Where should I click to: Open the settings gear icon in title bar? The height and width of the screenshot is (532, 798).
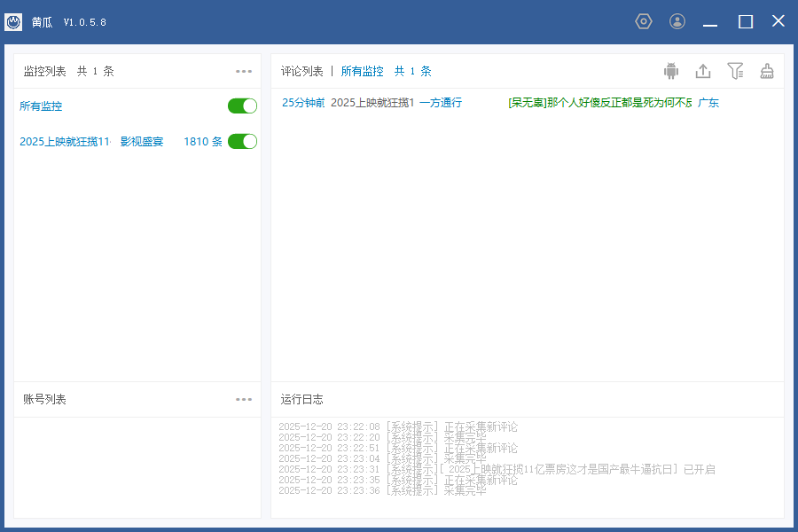(x=644, y=20)
